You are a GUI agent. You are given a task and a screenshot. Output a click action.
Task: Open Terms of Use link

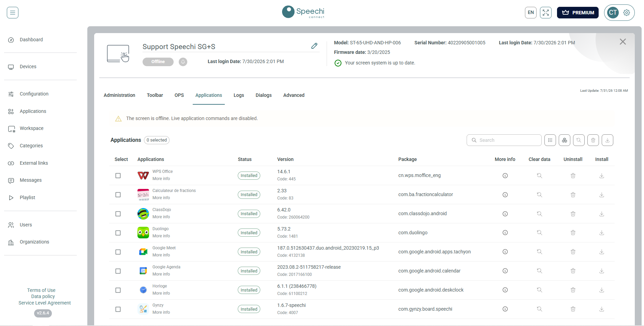41,290
